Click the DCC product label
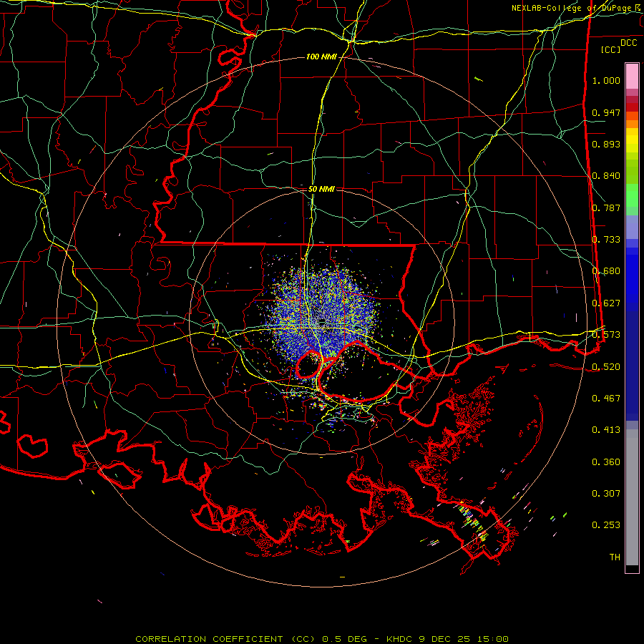 coord(628,43)
